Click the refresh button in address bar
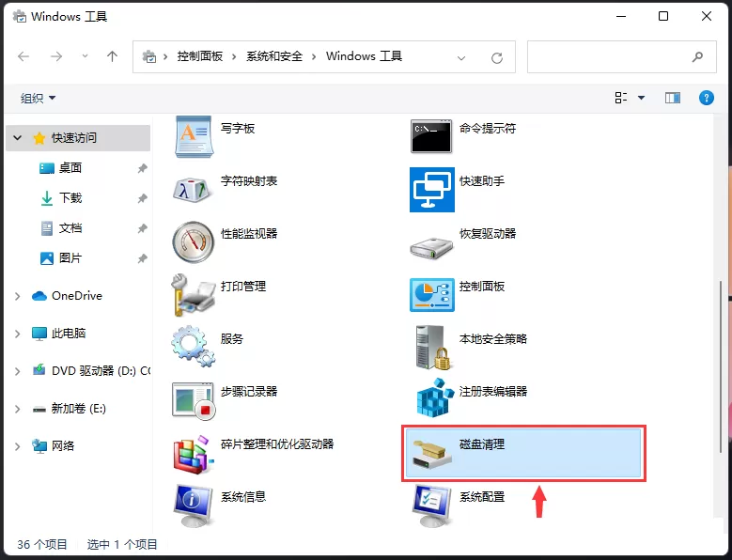732x560 pixels. click(497, 58)
